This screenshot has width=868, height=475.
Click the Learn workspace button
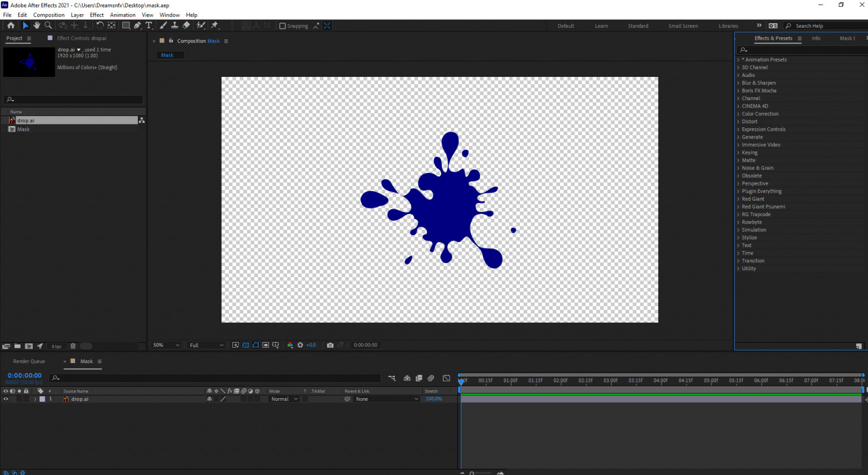pos(601,26)
